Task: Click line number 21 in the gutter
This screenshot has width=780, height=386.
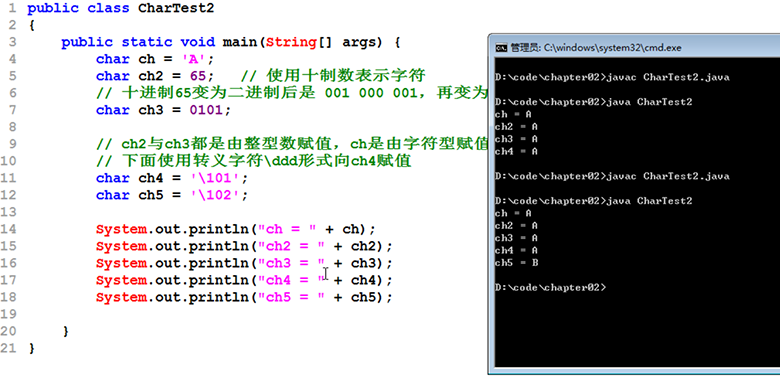Action: click(8, 348)
